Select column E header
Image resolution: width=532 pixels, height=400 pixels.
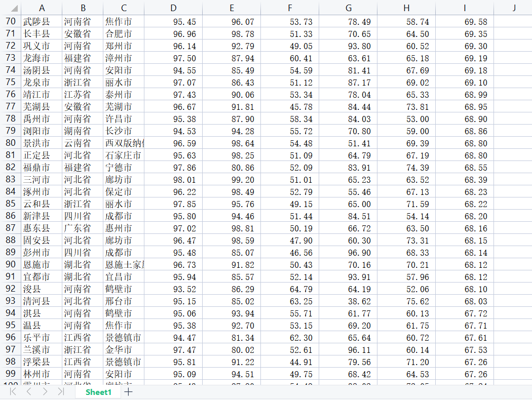pos(232,8)
